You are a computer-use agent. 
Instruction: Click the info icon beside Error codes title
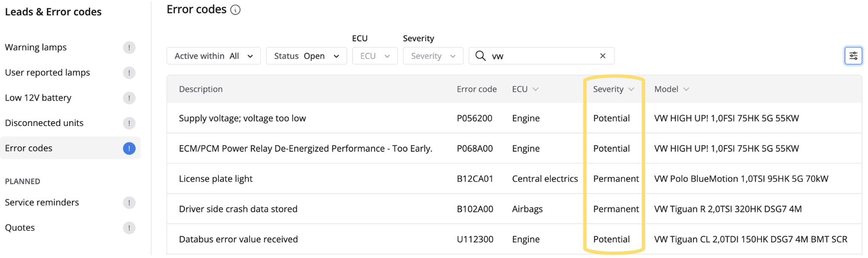(x=235, y=10)
